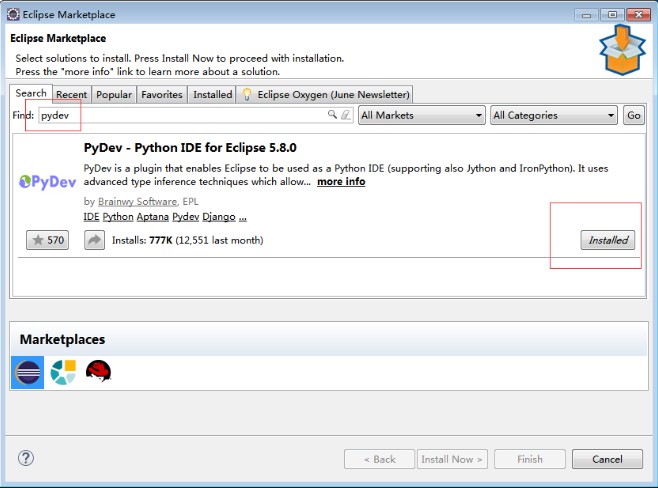Select the Red Hat marketplace catalog icon
Viewport: 658px width, 488px height.
click(98, 372)
